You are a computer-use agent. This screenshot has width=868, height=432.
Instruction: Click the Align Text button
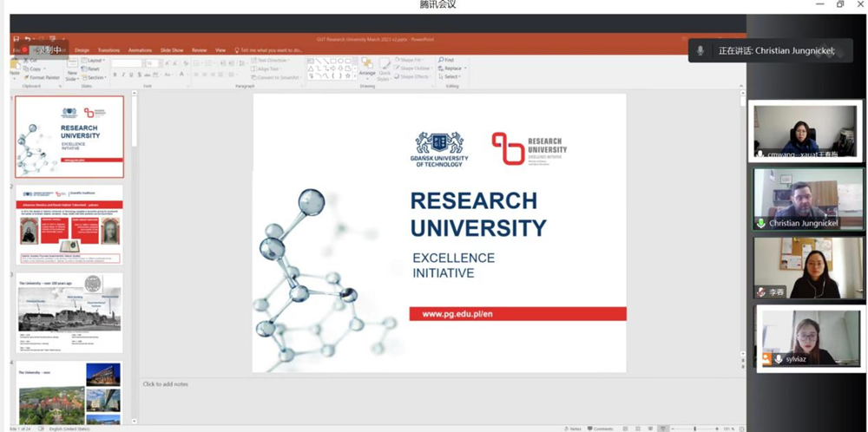pyautogui.click(x=267, y=69)
